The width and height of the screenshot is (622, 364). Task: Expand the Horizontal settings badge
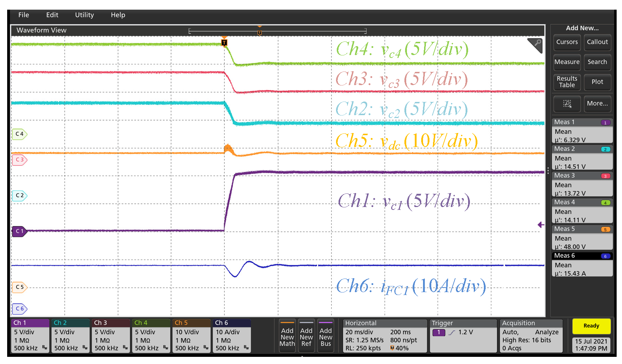384,336
